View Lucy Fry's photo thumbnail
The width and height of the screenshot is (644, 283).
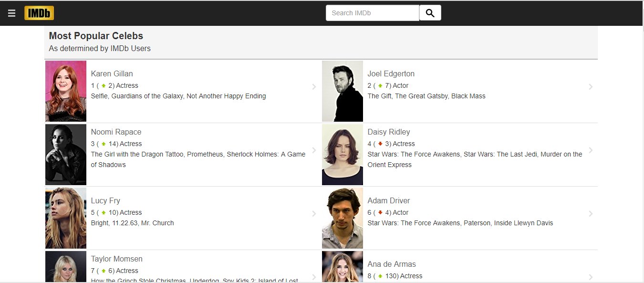point(66,218)
